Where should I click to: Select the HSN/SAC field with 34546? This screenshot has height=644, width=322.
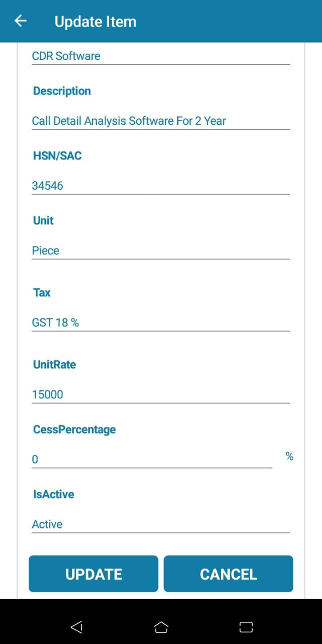(160, 186)
